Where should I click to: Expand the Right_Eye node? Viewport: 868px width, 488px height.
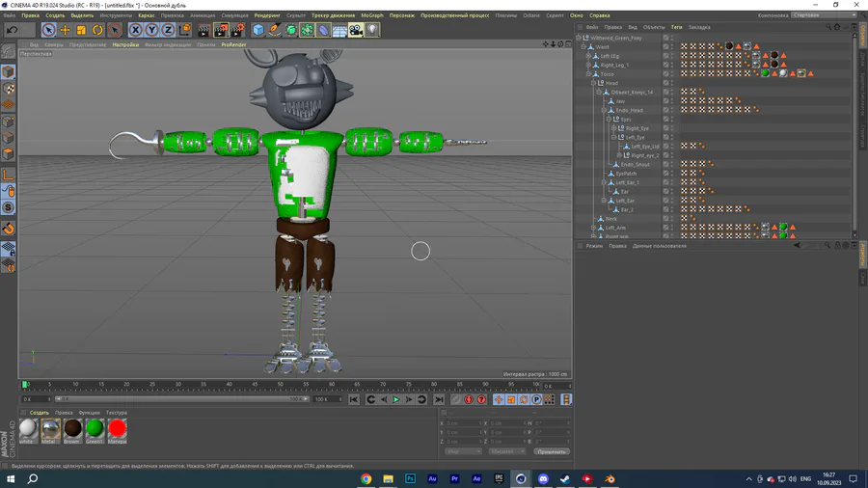coord(613,128)
